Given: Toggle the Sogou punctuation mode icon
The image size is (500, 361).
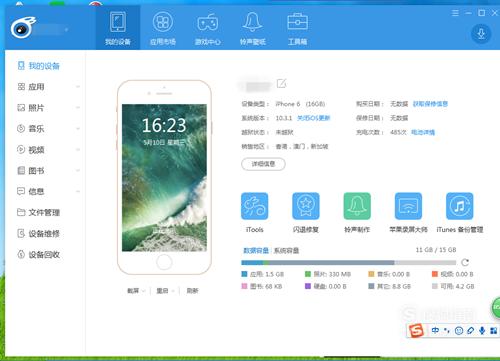Looking at the screenshot, I should 447,330.
